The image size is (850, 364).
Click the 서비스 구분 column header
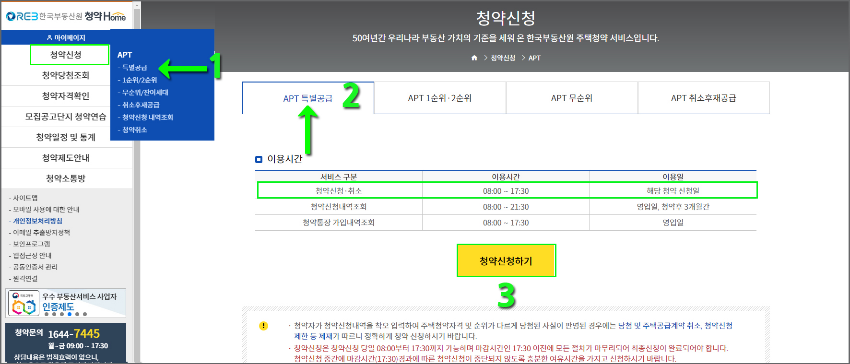[339, 176]
